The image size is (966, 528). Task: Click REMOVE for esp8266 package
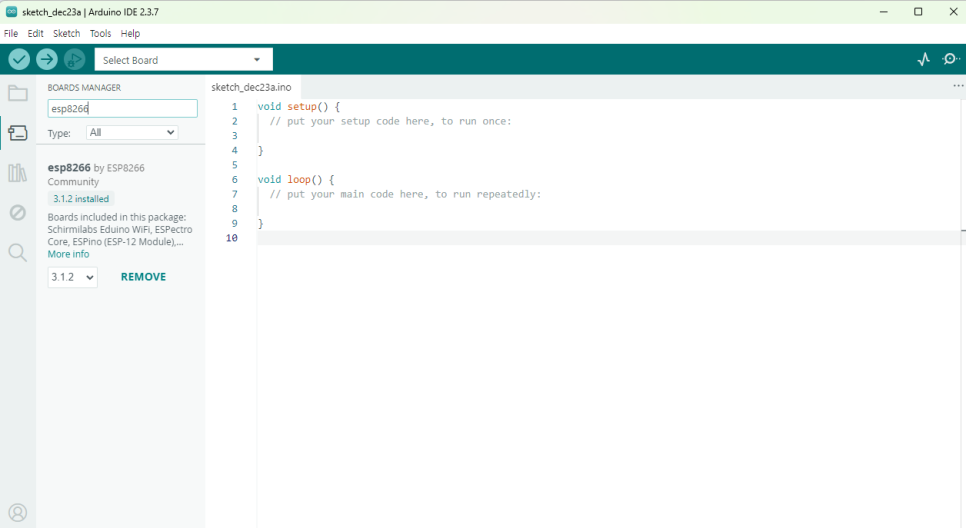[144, 277]
